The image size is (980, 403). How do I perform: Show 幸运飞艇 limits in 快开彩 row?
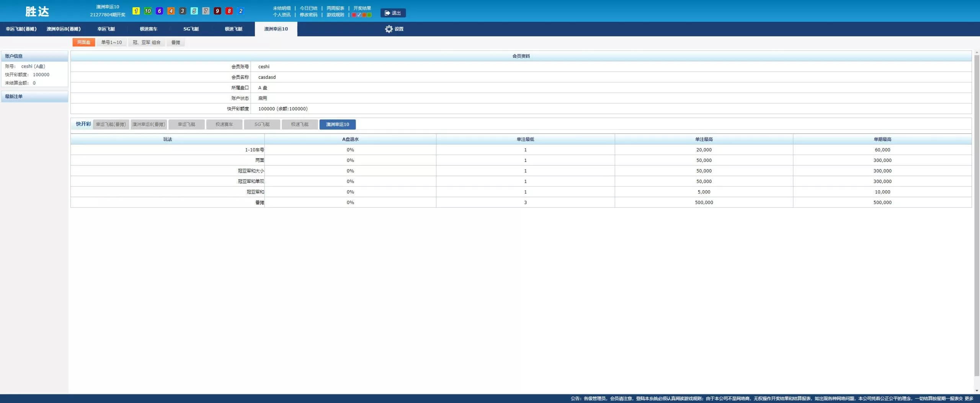(x=186, y=124)
